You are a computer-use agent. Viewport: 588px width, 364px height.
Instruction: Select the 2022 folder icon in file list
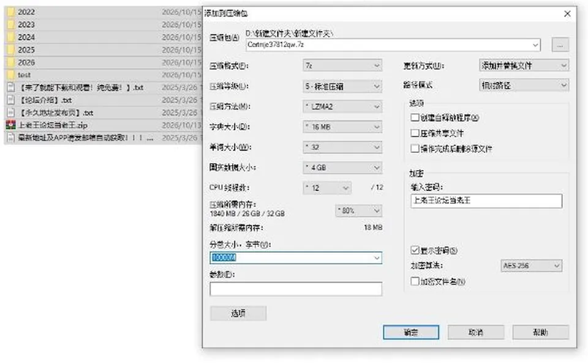(11, 12)
